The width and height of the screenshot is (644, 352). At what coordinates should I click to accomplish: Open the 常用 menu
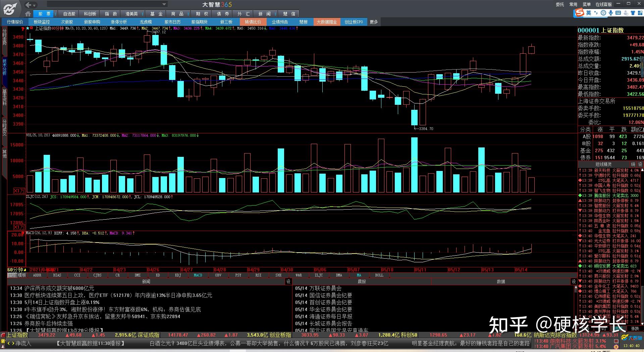[573, 4]
